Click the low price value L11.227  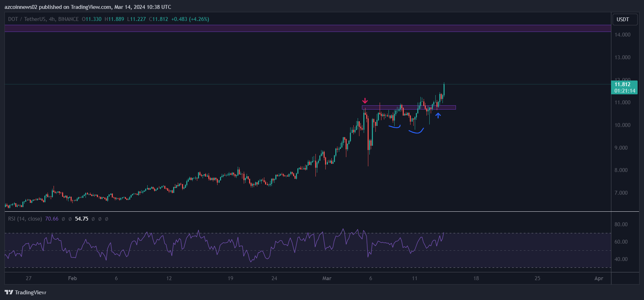pos(136,19)
